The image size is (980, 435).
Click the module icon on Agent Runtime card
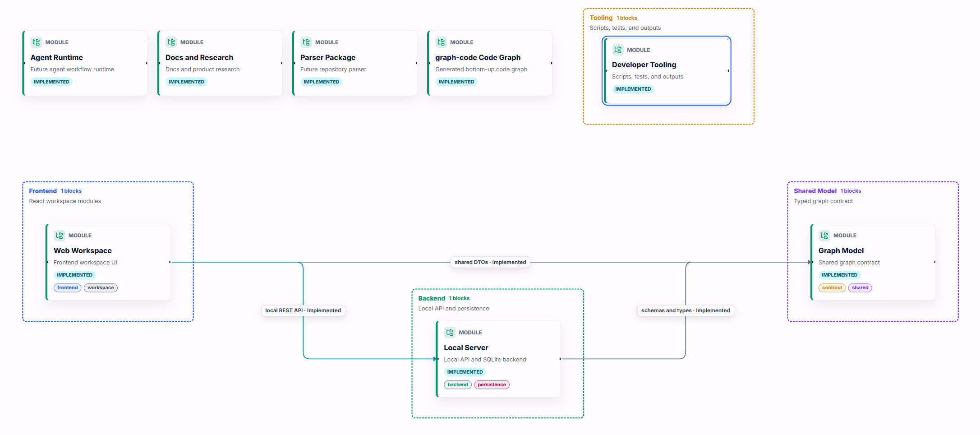coord(36,42)
